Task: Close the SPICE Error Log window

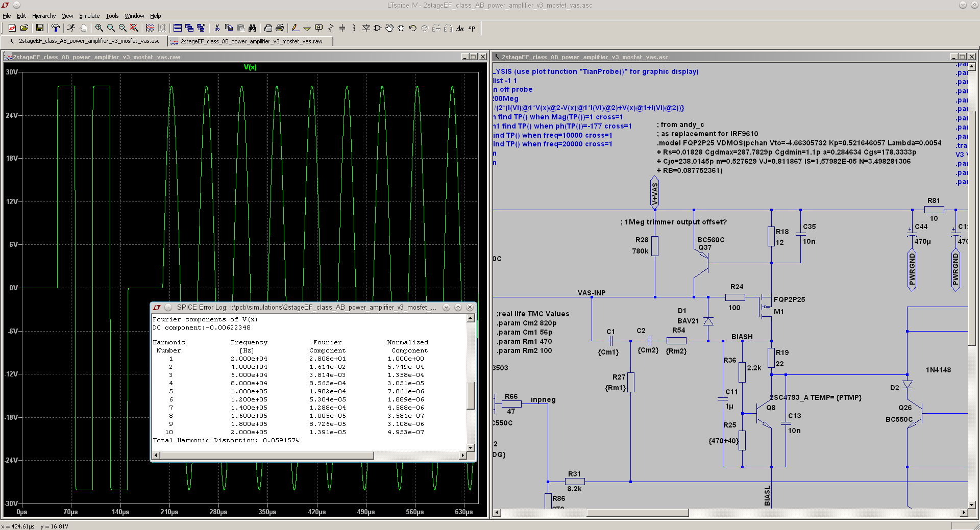Action: pos(470,307)
